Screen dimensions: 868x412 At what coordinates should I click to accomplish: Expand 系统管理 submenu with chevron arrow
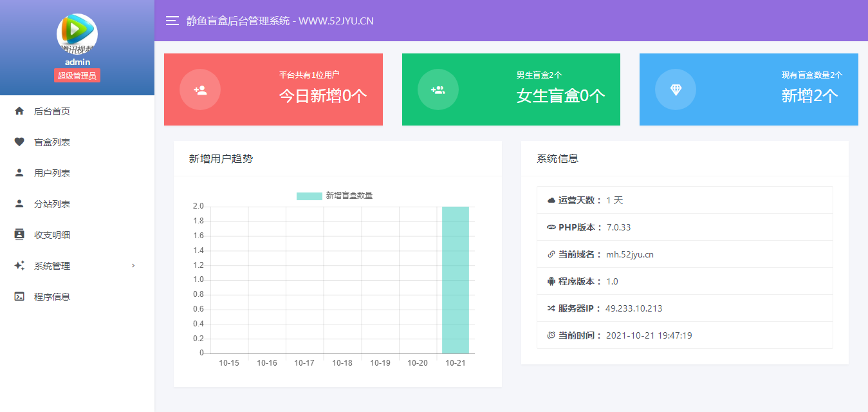[133, 266]
